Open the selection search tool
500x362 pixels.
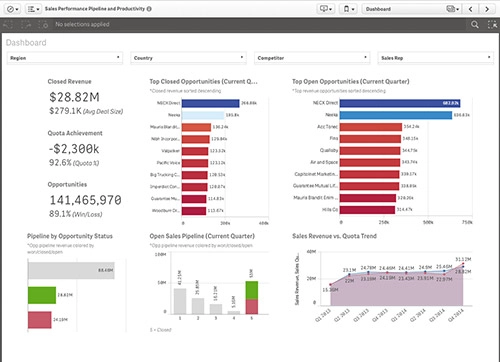475,24
